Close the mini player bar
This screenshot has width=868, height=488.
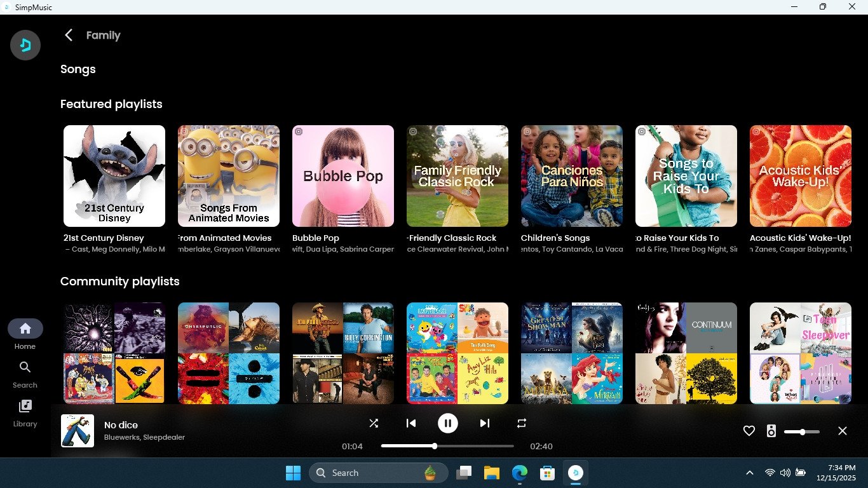pos(843,431)
